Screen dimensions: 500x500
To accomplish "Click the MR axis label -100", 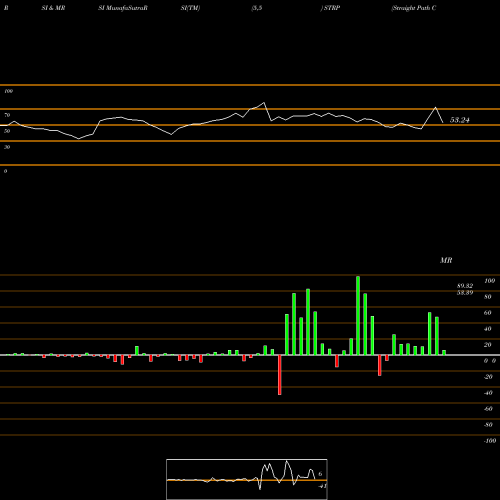I will 490,441.
